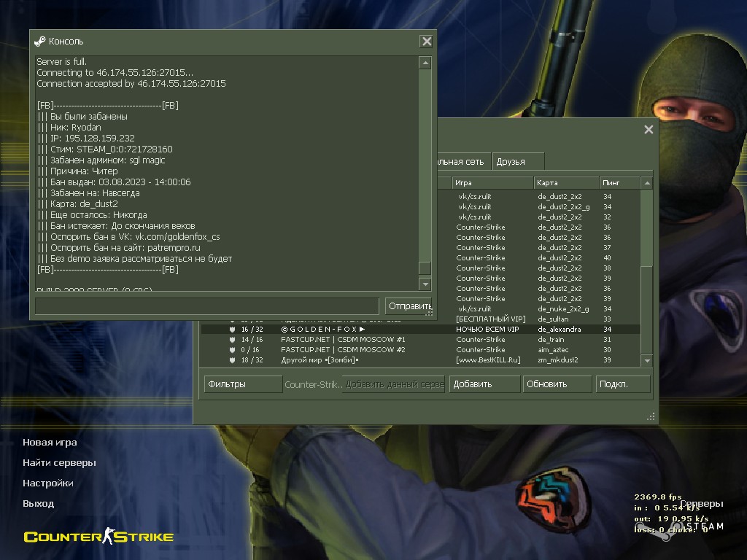747x560 pixels.
Task: Click the [www.BestKILL.Ru] game cell
Action: [488, 360]
